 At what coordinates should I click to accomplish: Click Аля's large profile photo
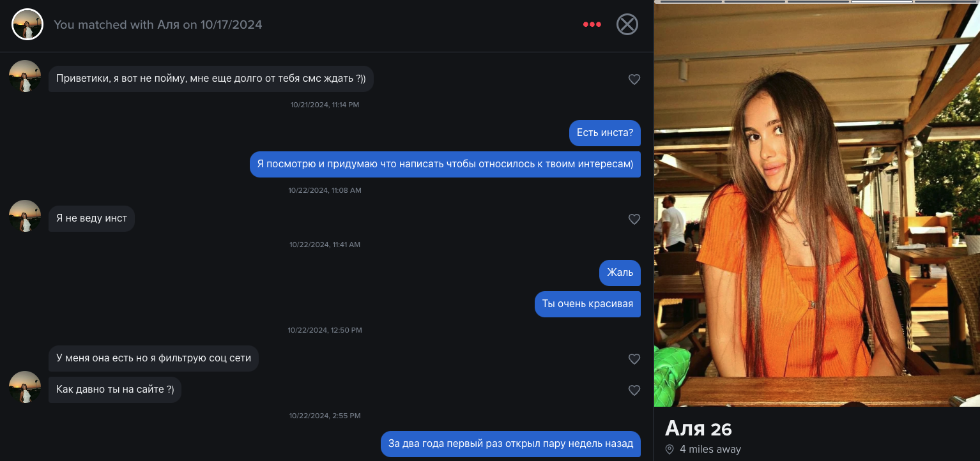click(x=816, y=204)
